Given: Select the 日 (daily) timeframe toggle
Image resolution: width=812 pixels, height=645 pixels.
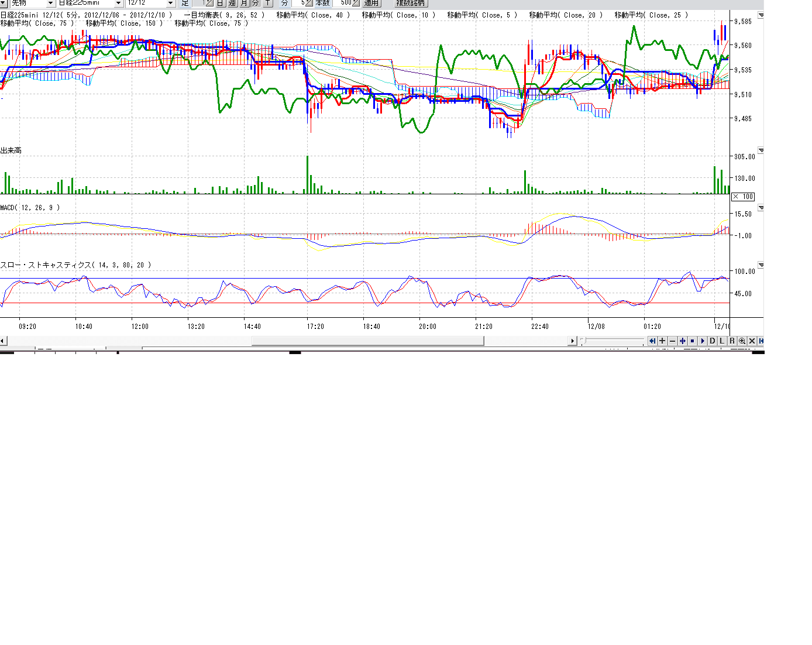Looking at the screenshot, I should tap(221, 4).
